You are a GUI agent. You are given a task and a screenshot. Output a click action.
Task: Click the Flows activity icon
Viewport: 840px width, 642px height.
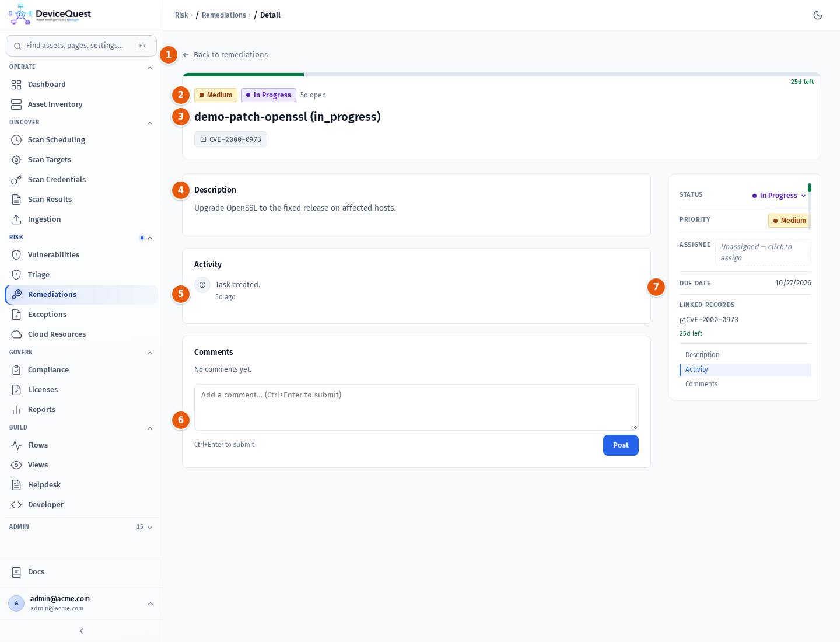16,445
